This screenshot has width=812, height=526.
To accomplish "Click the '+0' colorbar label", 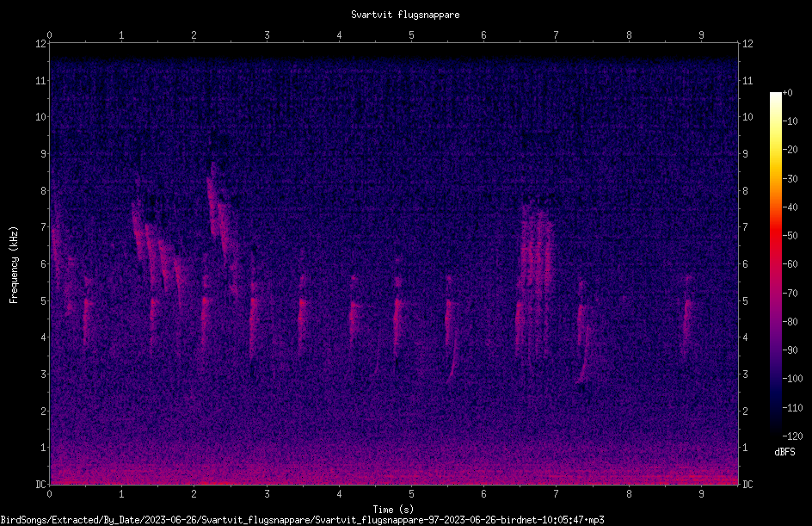I will [787, 93].
